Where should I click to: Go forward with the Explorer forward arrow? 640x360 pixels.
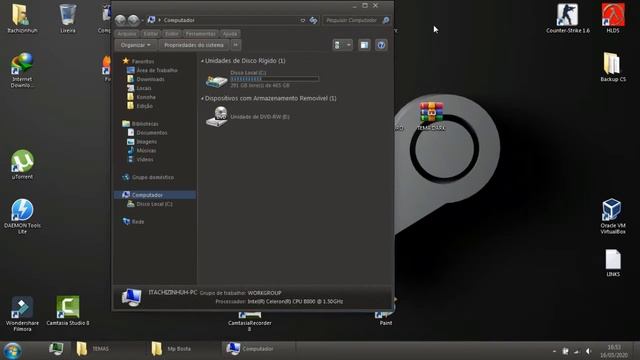tap(133, 20)
